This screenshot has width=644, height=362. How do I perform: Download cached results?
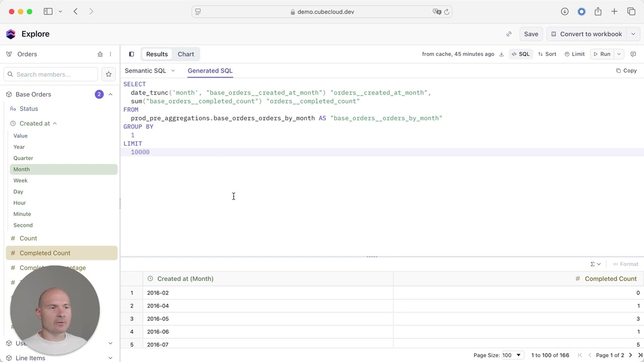pos(502,54)
